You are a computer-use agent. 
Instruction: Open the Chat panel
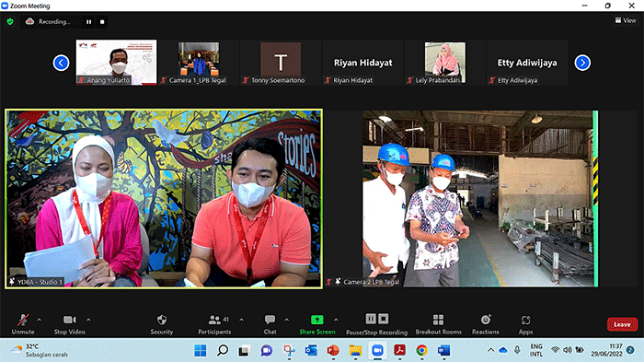(x=270, y=320)
